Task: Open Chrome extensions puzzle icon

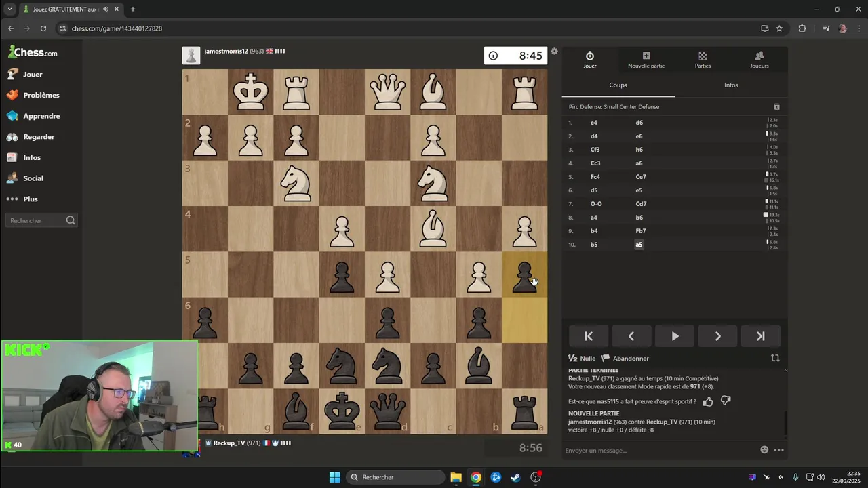Action: [x=802, y=28]
